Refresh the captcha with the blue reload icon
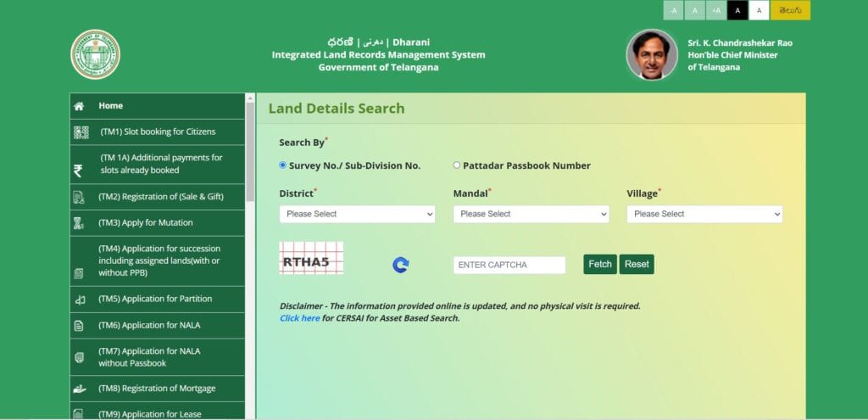This screenshot has width=868, height=420. [x=401, y=265]
